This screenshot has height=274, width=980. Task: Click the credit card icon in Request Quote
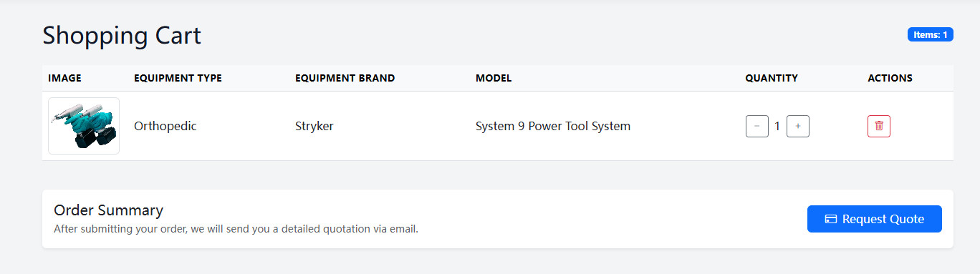coord(831,219)
